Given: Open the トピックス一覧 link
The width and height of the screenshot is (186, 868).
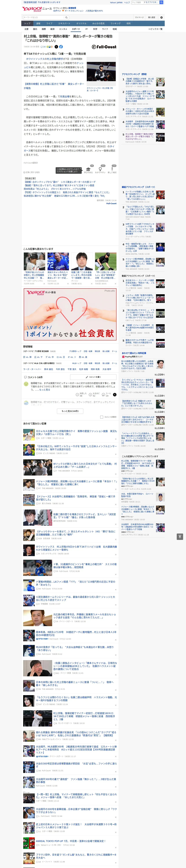Looking at the screenshot, I should pyautogui.click(x=155, y=29).
